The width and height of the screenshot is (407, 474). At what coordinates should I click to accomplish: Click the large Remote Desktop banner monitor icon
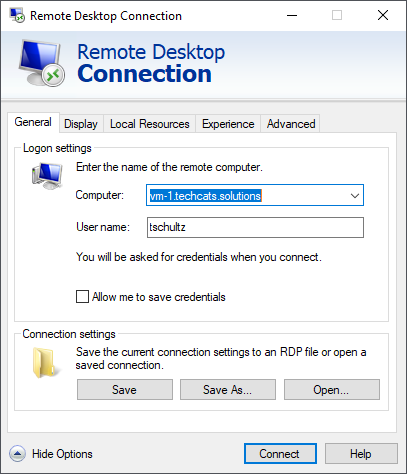pyautogui.click(x=42, y=63)
